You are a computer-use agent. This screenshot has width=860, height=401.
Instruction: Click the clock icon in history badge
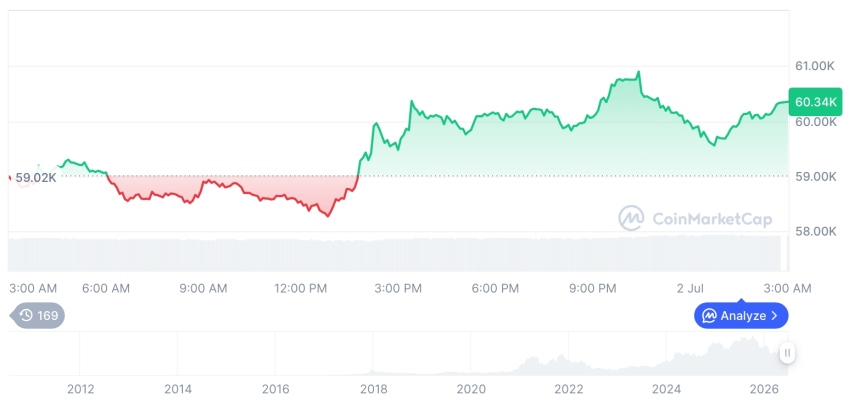coord(26,315)
